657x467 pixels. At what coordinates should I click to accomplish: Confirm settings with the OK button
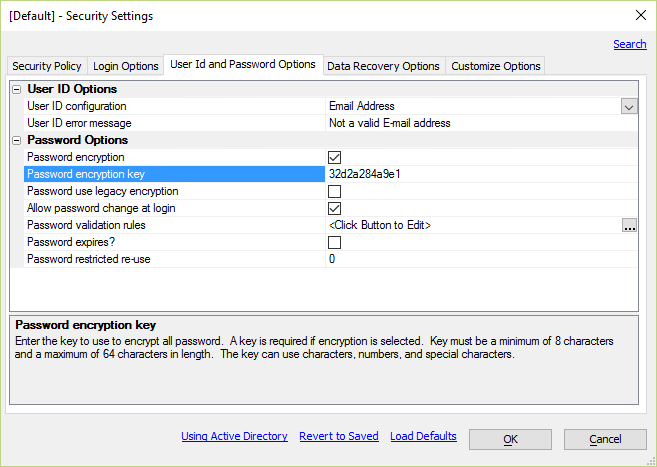[x=510, y=439]
